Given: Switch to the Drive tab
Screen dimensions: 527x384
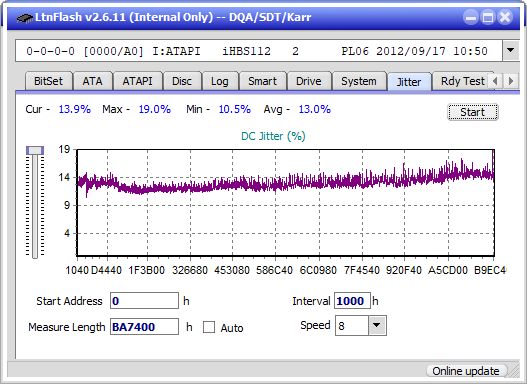Looking at the screenshot, I should coord(309,81).
